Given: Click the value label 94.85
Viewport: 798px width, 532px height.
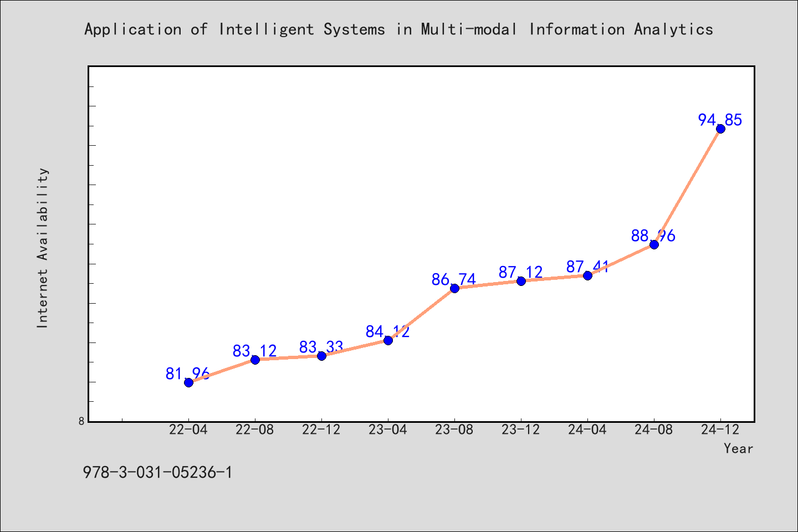Looking at the screenshot, I should pyautogui.click(x=720, y=120).
